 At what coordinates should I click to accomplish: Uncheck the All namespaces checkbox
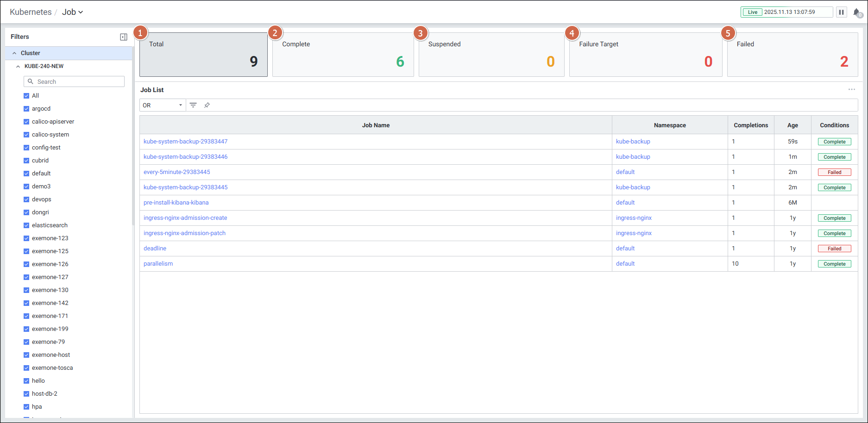coord(26,96)
